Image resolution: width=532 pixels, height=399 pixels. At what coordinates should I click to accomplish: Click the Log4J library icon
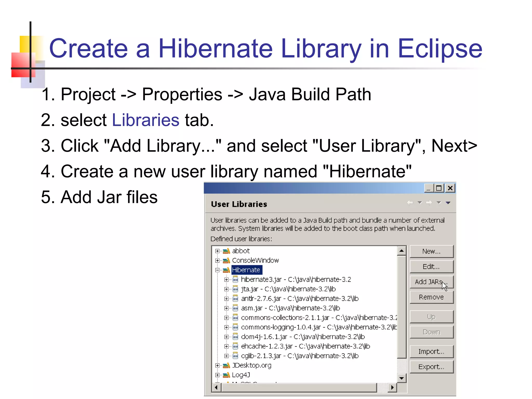[227, 375]
